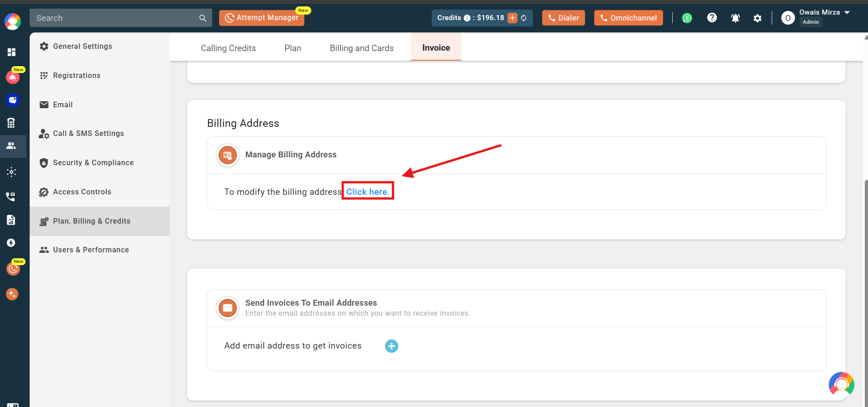
Task: Open the orange sparkle icon in left rail
Action: pos(12,294)
